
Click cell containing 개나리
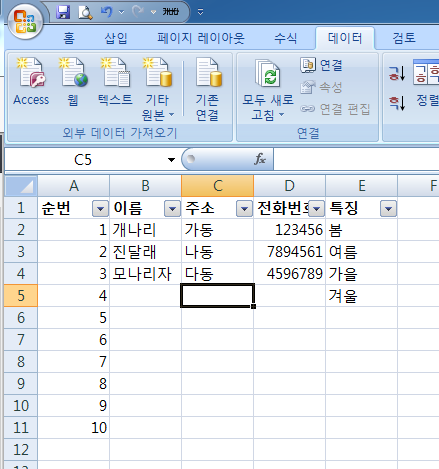coord(146,230)
